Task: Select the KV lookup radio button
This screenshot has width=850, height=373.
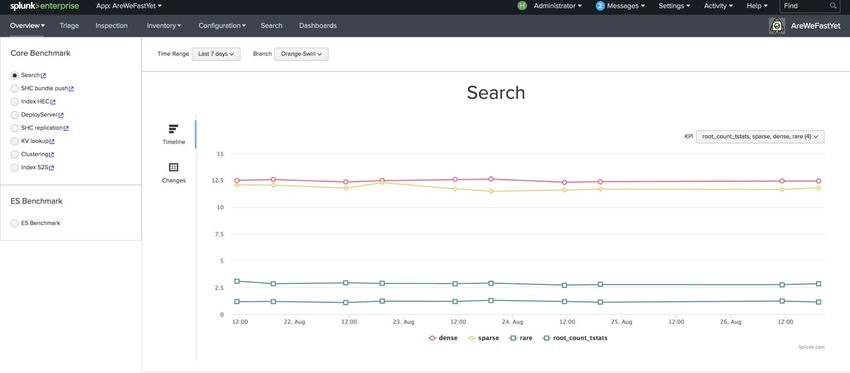Action: (15, 141)
